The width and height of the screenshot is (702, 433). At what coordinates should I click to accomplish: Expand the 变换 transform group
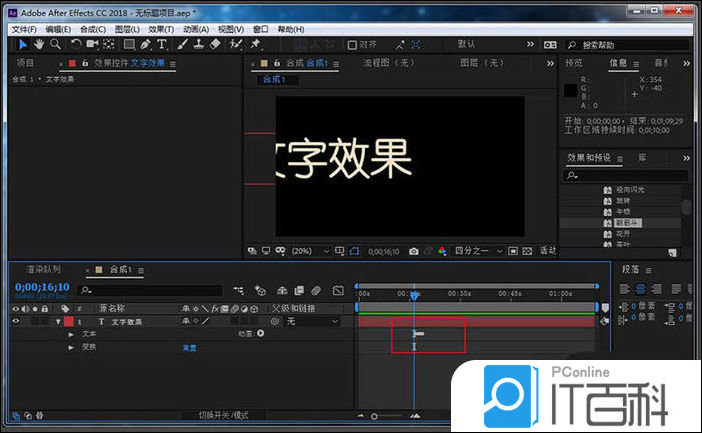click(x=71, y=347)
